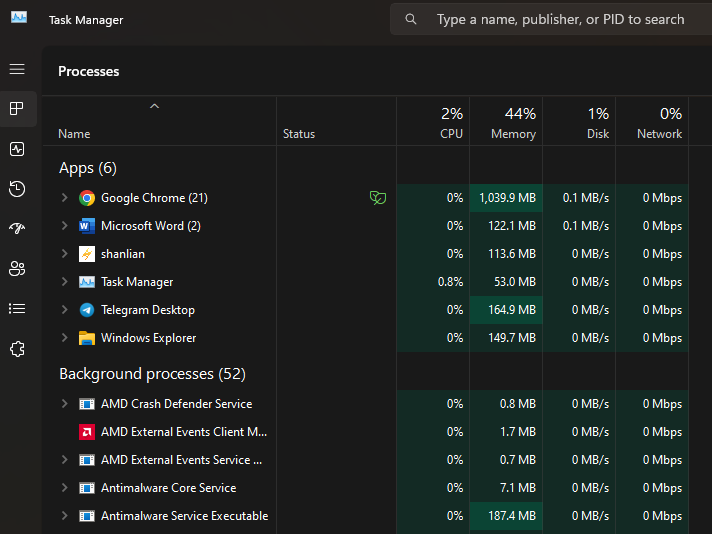This screenshot has width=712, height=534.
Task: Click the 149.7 MB memory value
Action: coord(512,338)
